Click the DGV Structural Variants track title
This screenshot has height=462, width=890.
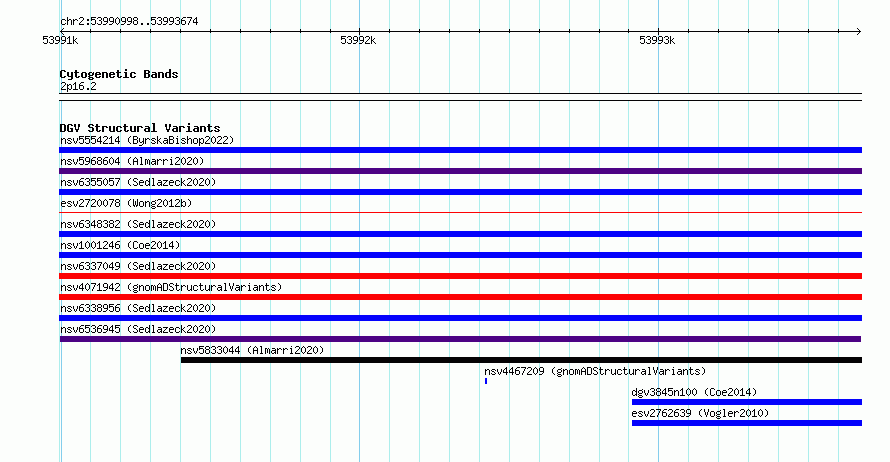click(140, 128)
